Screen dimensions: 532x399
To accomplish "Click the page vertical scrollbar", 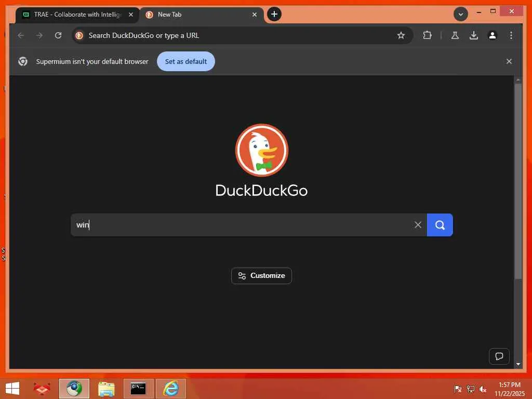I will click(x=518, y=181).
